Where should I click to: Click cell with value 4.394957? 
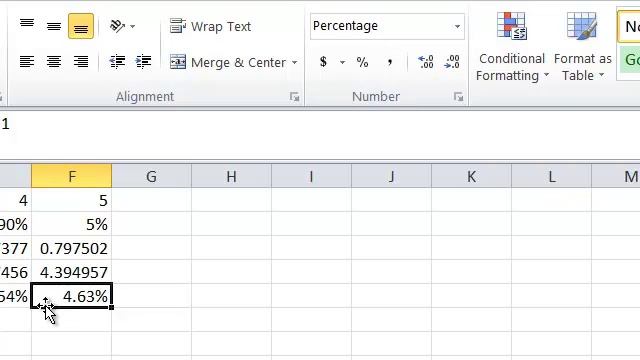click(71, 272)
